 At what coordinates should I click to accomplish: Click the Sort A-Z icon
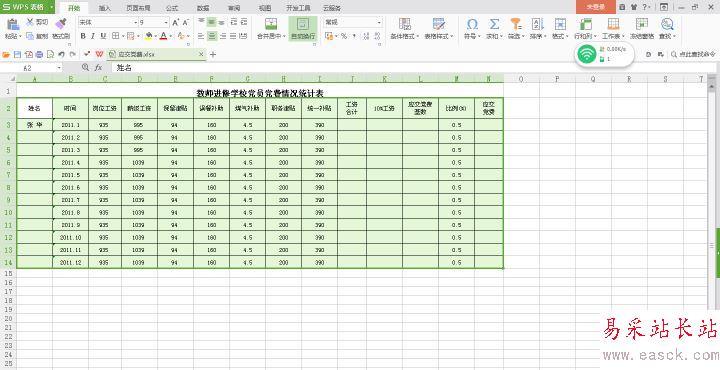tap(537, 24)
